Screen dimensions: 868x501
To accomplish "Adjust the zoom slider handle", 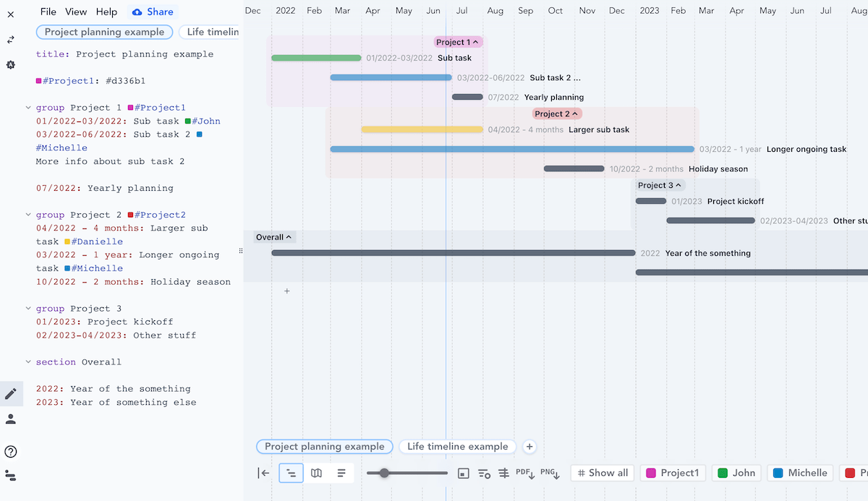I will tap(384, 472).
